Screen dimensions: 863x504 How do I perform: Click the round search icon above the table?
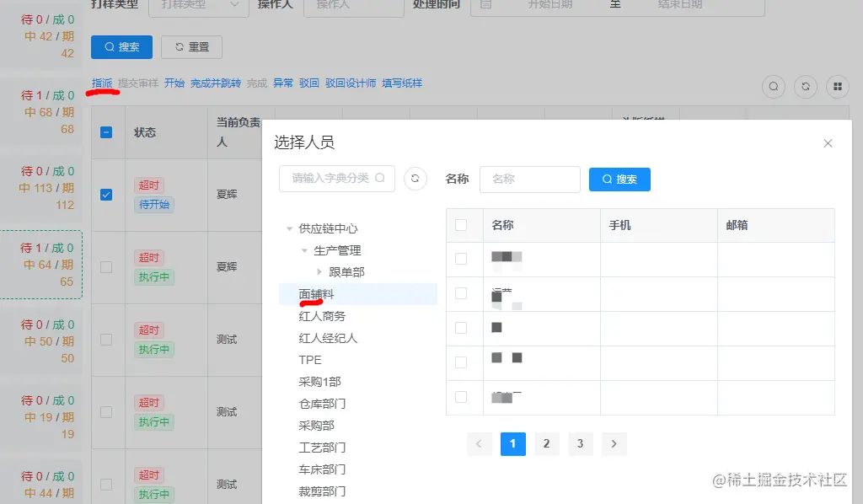[x=774, y=86]
